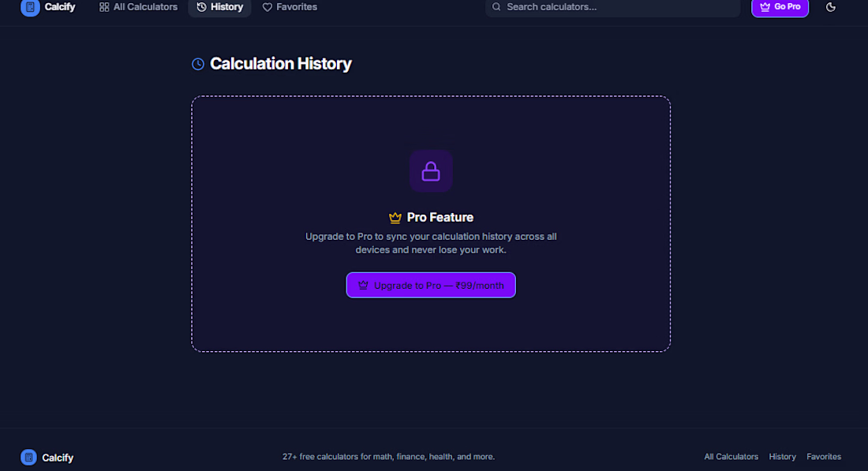
Task: Click the clock icon beside Calculation History
Action: click(197, 64)
